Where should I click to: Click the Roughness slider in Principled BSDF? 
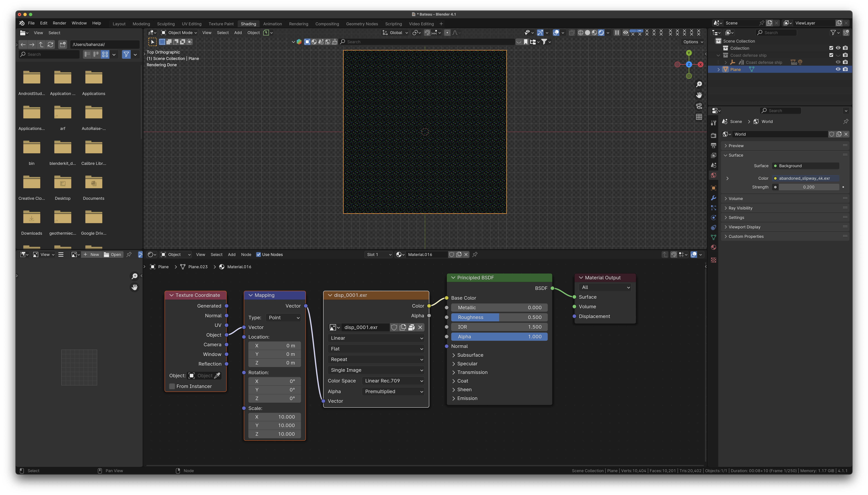499,317
